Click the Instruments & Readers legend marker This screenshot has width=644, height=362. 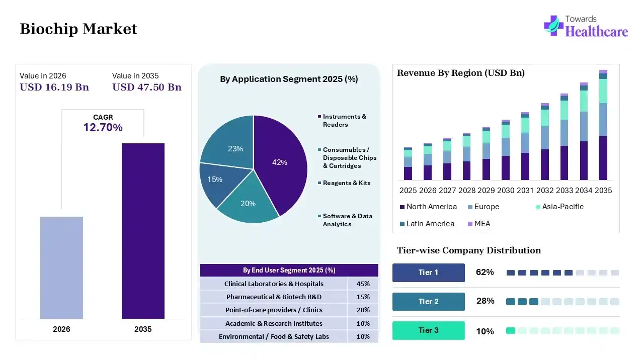coord(319,117)
